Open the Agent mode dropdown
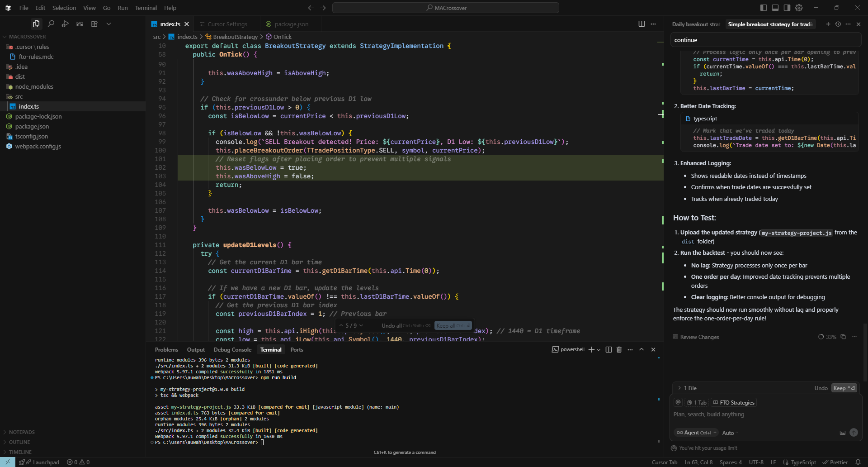The height and width of the screenshot is (467, 868). [x=697, y=433]
